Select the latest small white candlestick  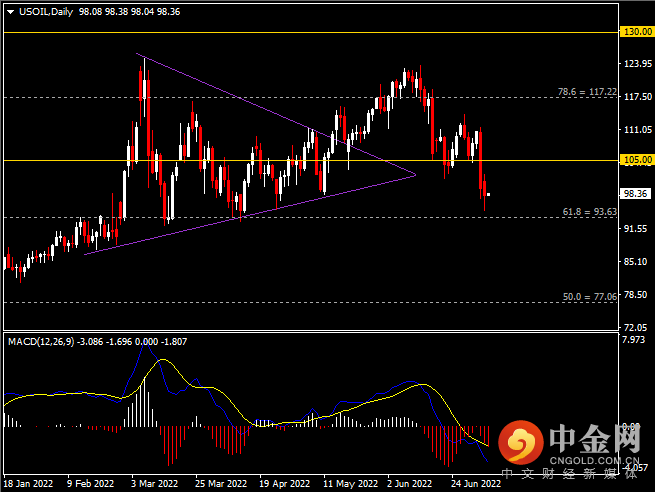tap(488, 194)
